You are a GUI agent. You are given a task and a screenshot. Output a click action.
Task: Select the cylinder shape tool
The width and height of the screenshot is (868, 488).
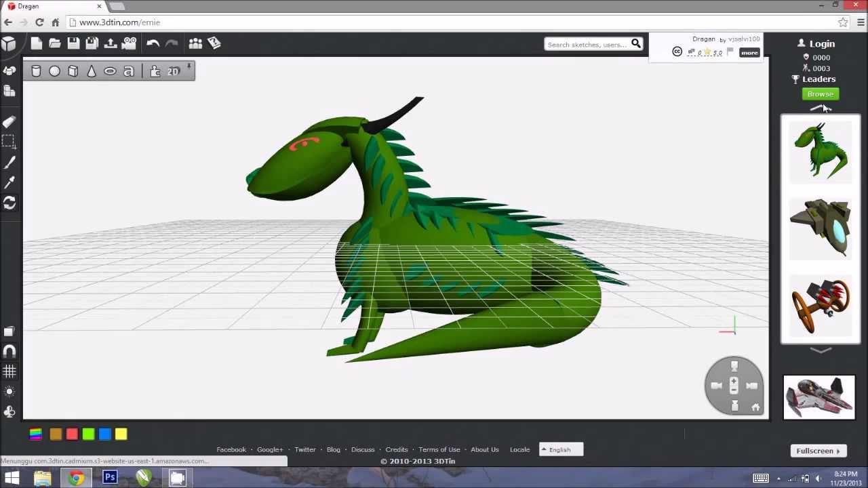click(36, 71)
